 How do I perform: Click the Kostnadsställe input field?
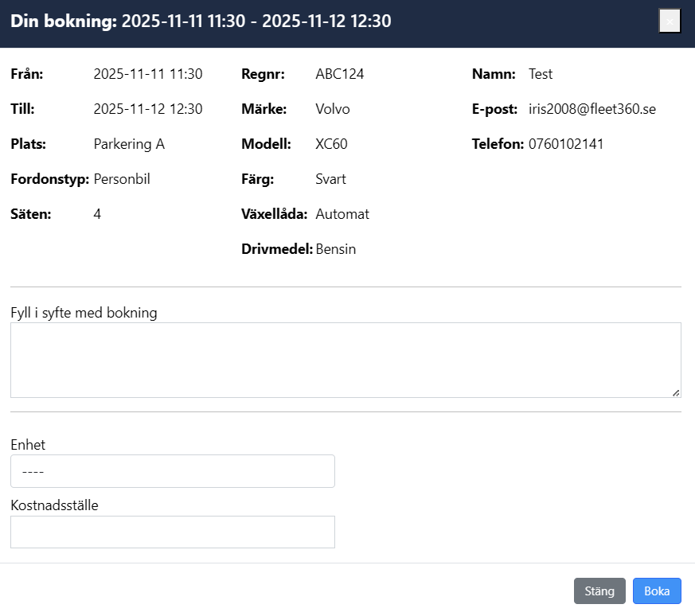pyautogui.click(x=173, y=532)
